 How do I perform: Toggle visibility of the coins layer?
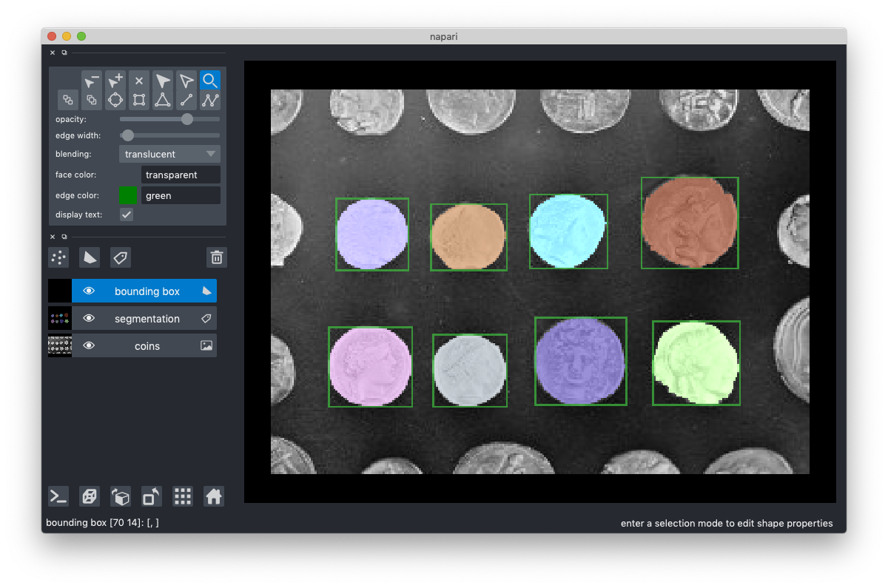(88, 345)
